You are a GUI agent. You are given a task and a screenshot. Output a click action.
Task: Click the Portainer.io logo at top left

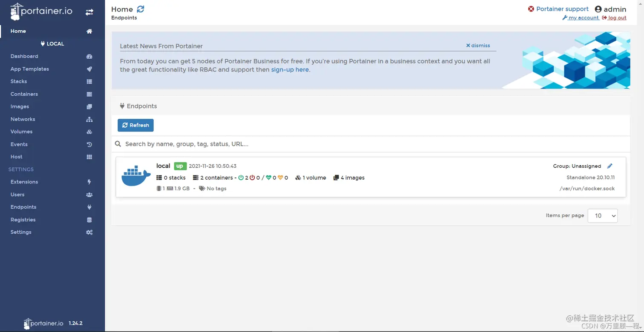coord(41,12)
